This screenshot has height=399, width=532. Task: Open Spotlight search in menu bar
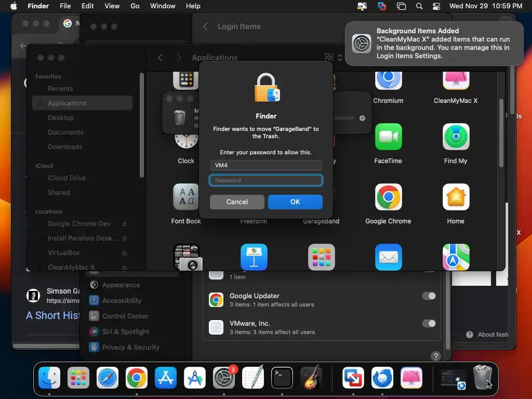pyautogui.click(x=419, y=6)
